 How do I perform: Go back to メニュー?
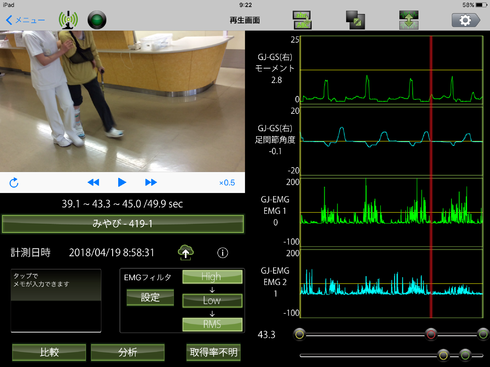(25, 20)
